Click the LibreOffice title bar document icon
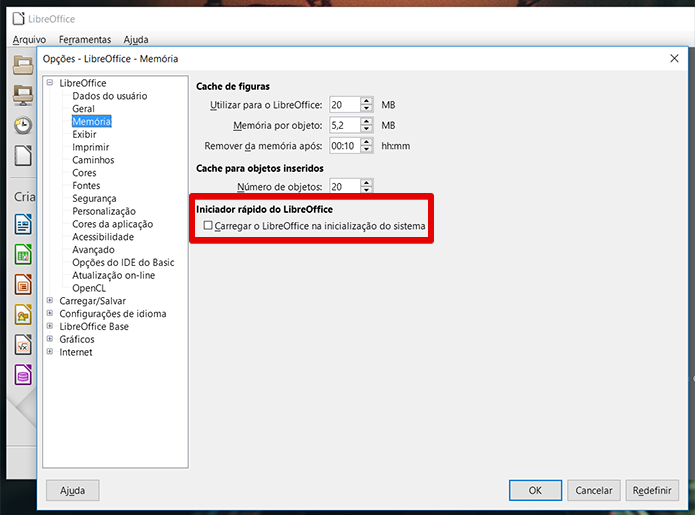This screenshot has width=695, height=515. 18,19
